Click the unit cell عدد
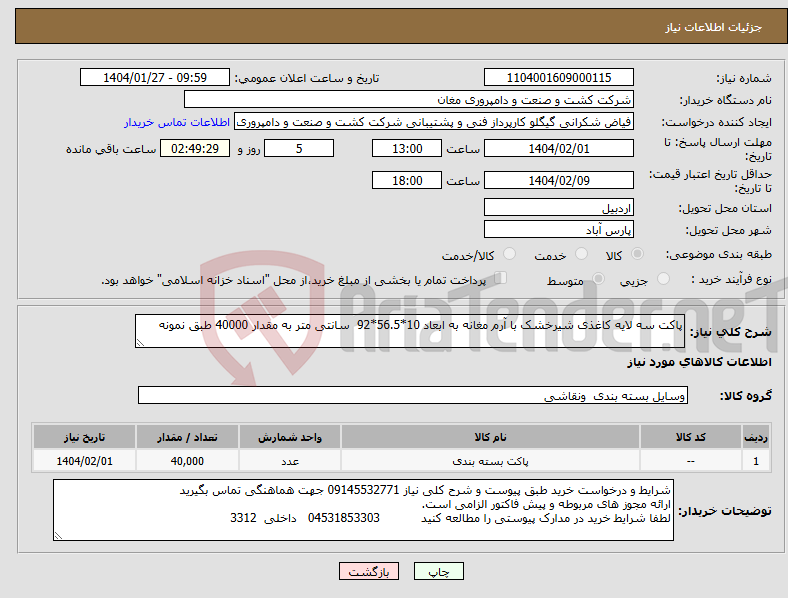The image size is (788, 598). coord(290,461)
